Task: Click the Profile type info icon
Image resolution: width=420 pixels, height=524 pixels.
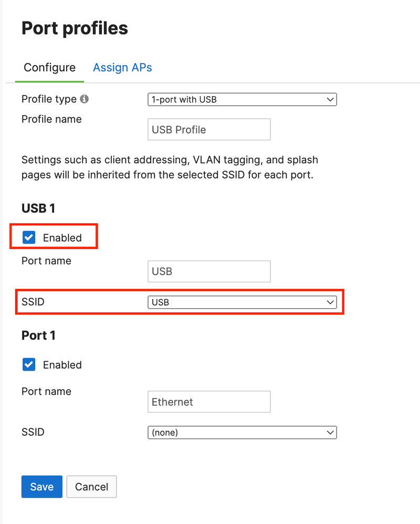Action: [x=85, y=99]
